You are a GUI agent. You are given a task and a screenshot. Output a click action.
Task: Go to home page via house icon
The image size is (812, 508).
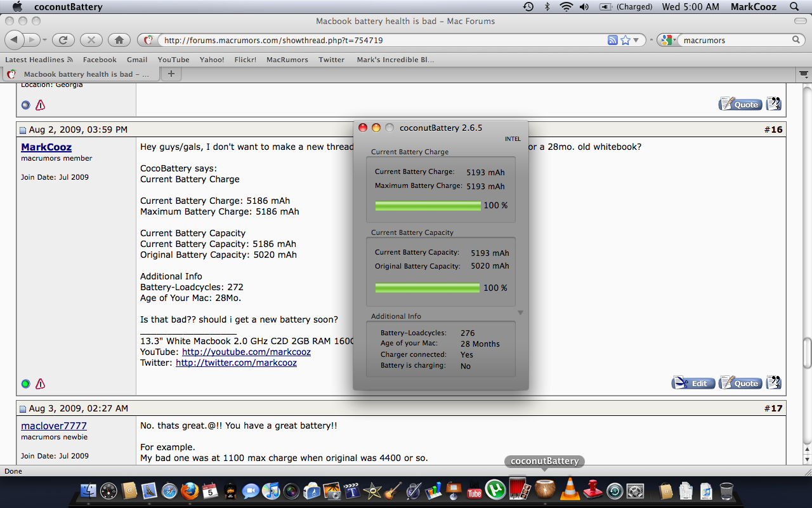119,40
